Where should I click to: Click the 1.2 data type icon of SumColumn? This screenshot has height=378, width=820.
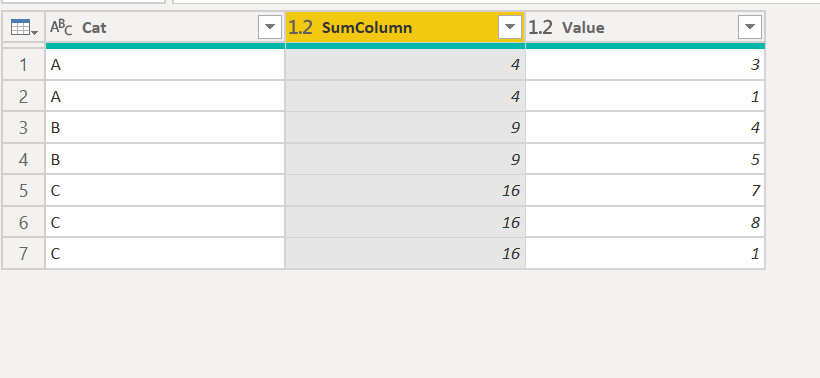300,27
